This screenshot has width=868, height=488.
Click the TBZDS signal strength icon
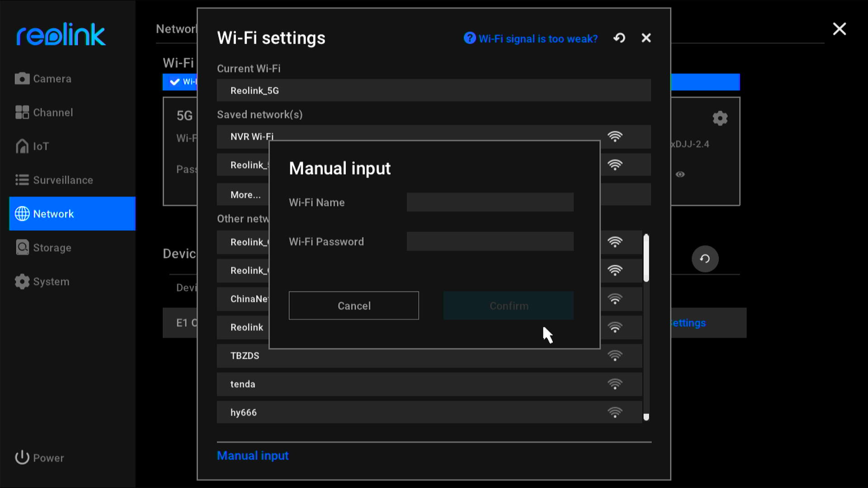(x=615, y=356)
